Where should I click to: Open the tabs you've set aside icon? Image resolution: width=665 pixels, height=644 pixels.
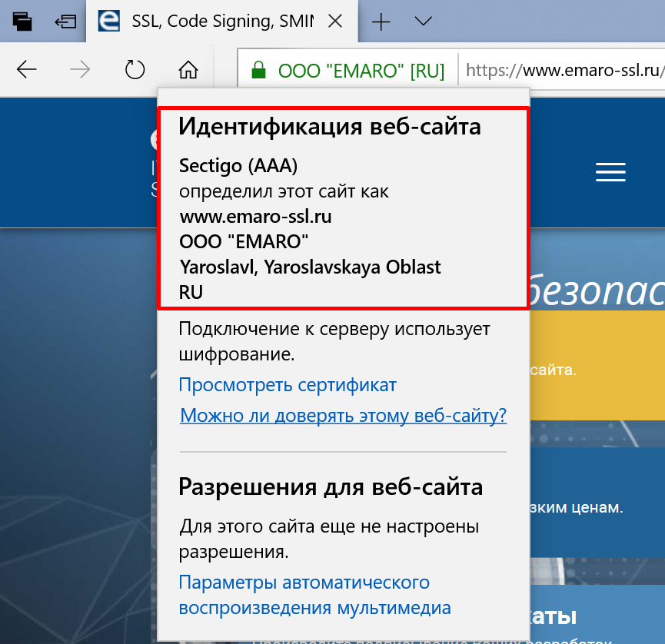click(22, 22)
